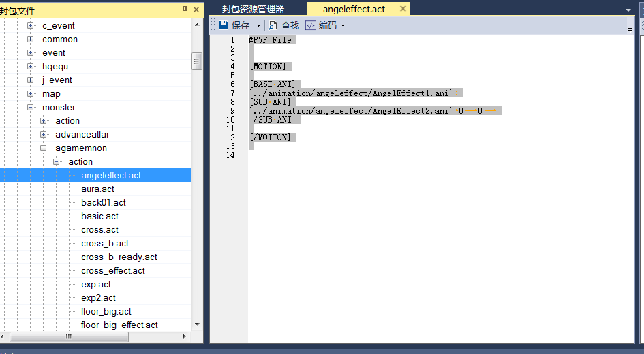Click the tree's vertical scrollbar thumb
This screenshot has width=644, height=354.
point(197,61)
